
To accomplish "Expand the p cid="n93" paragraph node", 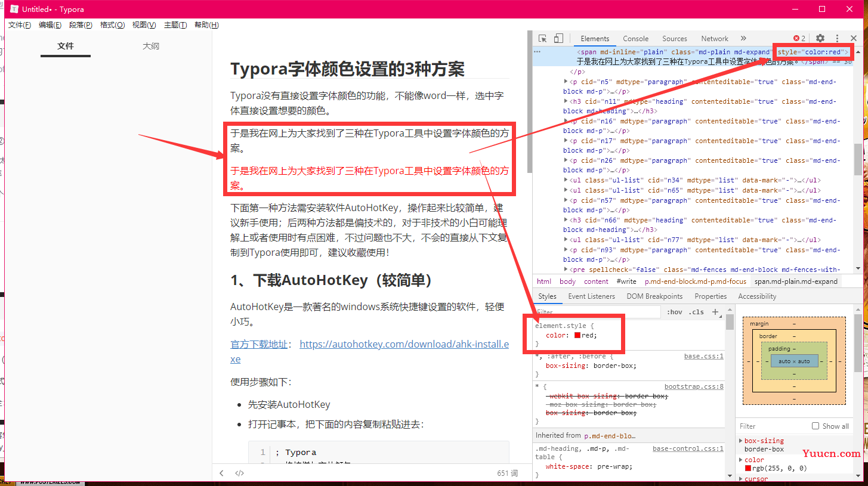I will click(x=566, y=250).
